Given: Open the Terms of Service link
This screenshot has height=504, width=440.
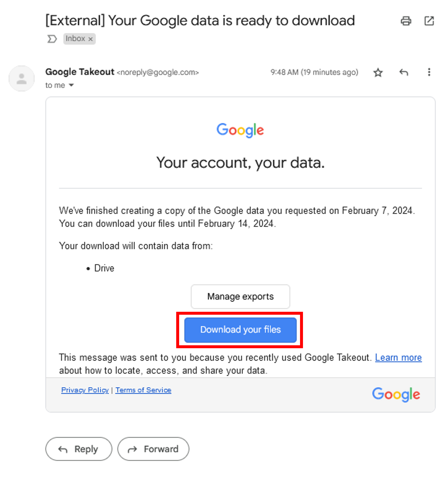Looking at the screenshot, I should (143, 390).
